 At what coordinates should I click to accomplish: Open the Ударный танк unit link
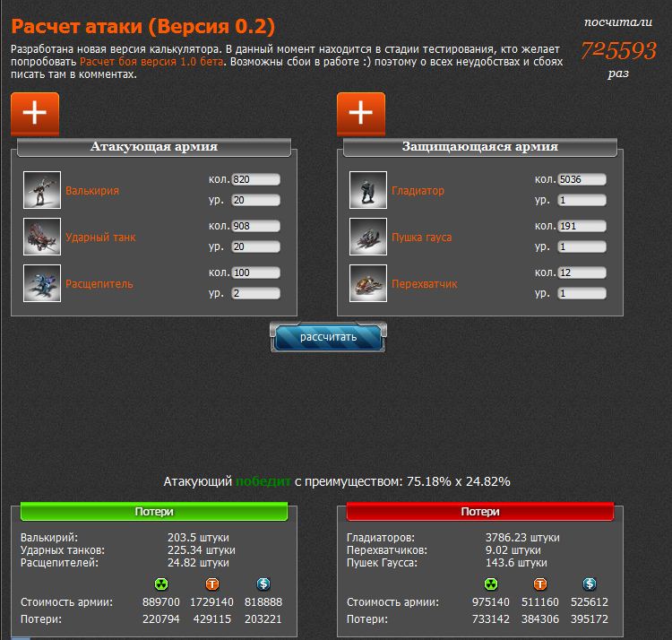click(100, 237)
